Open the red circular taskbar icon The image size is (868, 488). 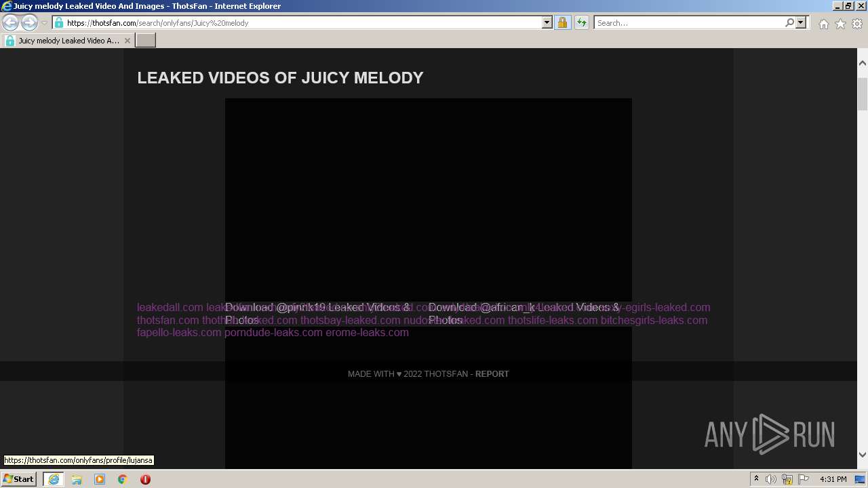point(145,479)
